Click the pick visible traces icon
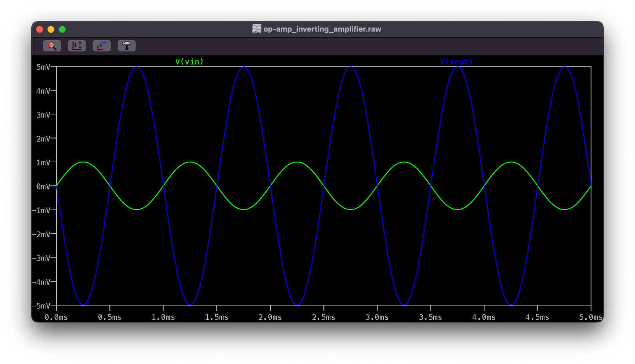635x364 pixels. click(102, 46)
